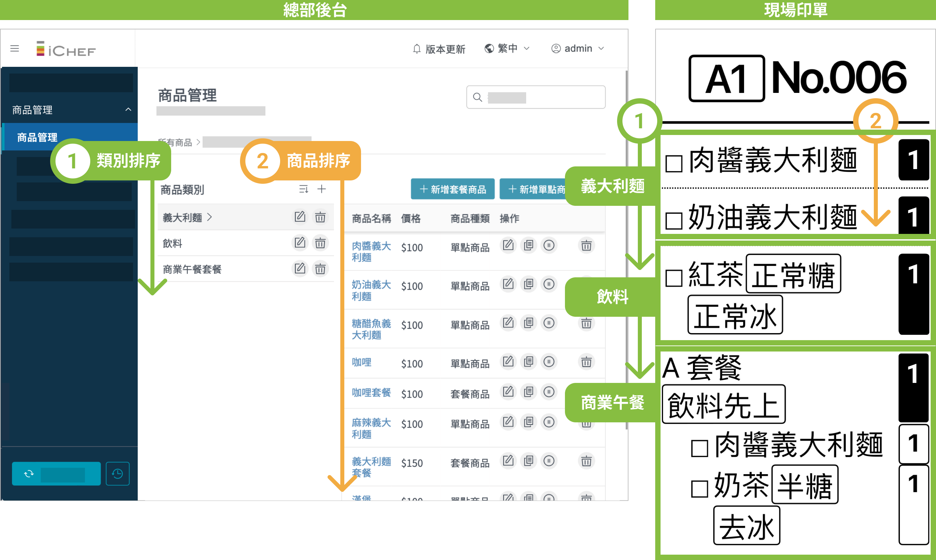Click the history clock icon in sidebar
The height and width of the screenshot is (560, 936).
point(118,473)
